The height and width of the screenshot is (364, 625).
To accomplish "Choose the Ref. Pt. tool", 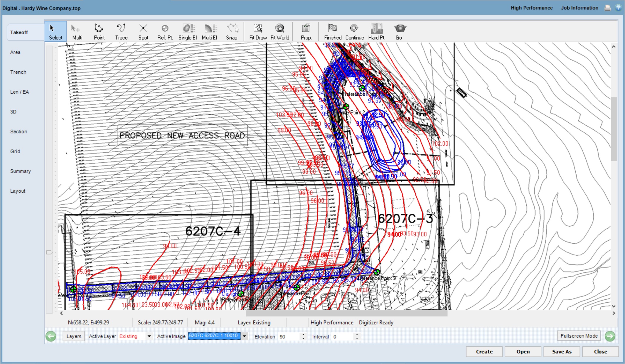I will [165, 31].
